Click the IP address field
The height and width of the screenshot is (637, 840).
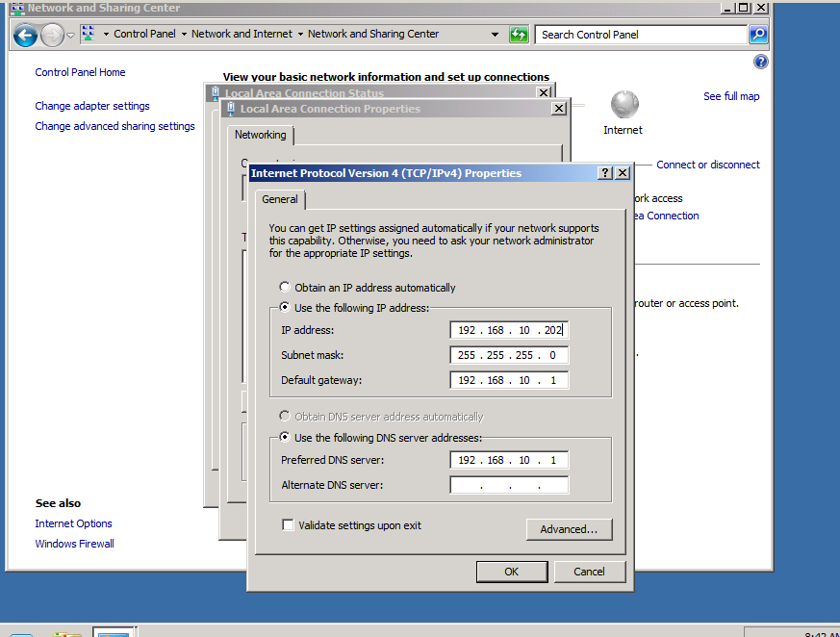[x=509, y=330]
